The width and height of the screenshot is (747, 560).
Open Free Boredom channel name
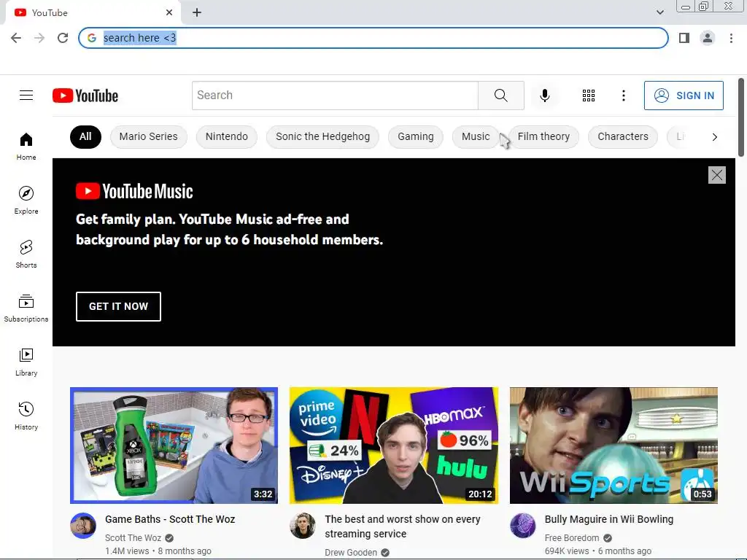pyautogui.click(x=572, y=537)
